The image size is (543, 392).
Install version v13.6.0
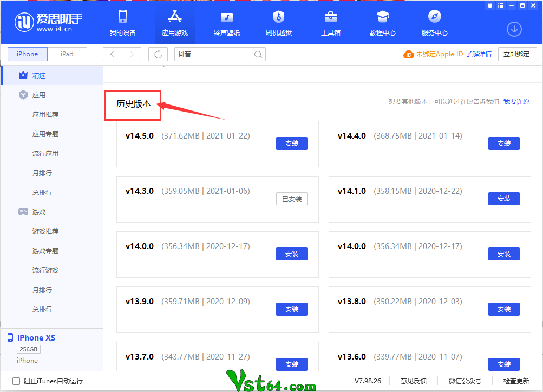click(x=504, y=364)
